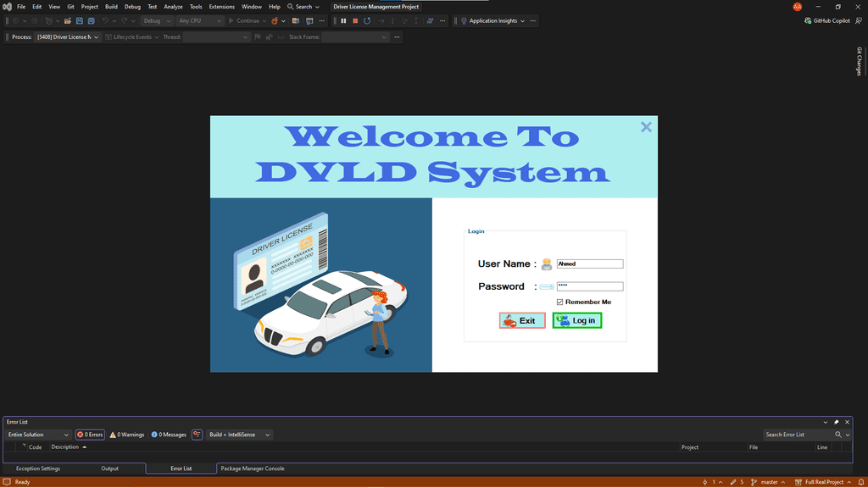868x488 pixels.
Task: Open the Extensions menu
Action: pos(221,7)
